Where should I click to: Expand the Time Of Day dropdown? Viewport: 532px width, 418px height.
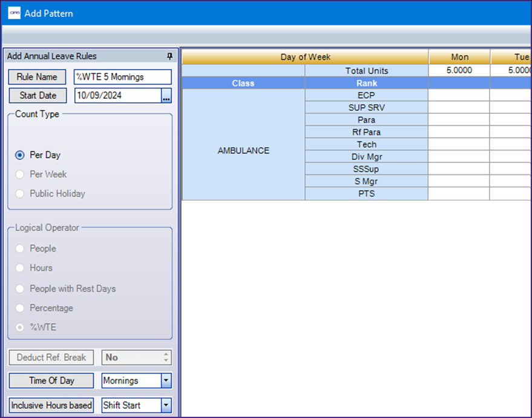pyautogui.click(x=166, y=381)
